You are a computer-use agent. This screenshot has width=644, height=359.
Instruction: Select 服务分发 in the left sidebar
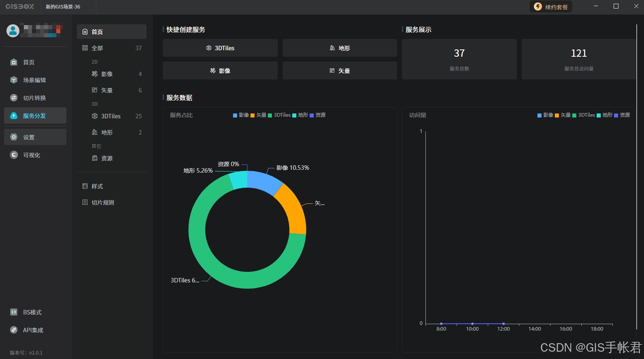(35, 115)
